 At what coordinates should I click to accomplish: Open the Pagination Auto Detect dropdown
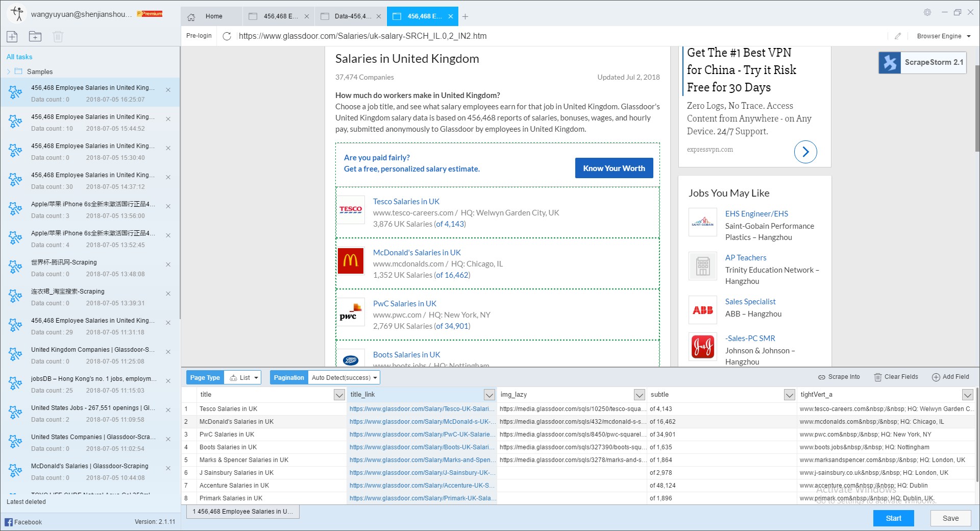[344, 377]
